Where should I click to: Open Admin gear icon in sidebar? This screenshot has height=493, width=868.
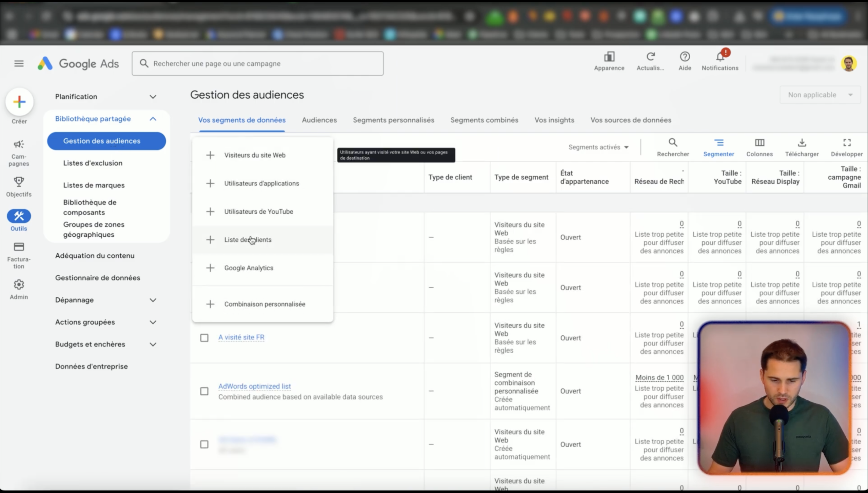19,284
